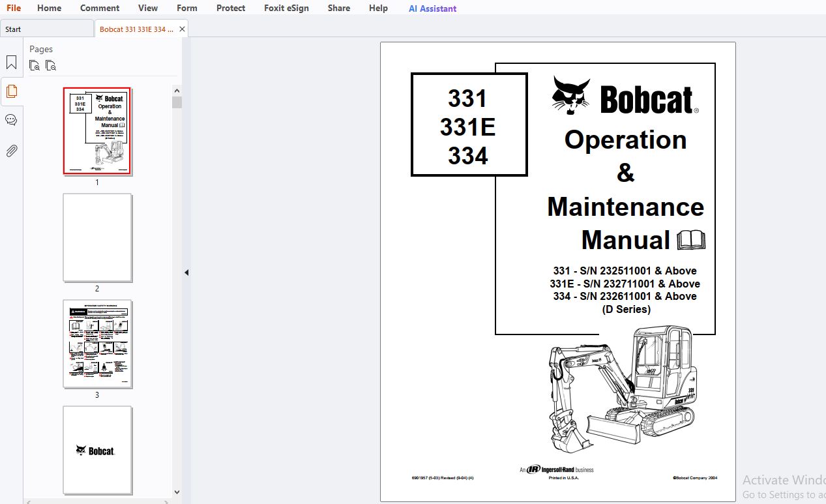Click the thumbnail panel scrollbar thumb
The width and height of the screenshot is (826, 504).
point(177,102)
